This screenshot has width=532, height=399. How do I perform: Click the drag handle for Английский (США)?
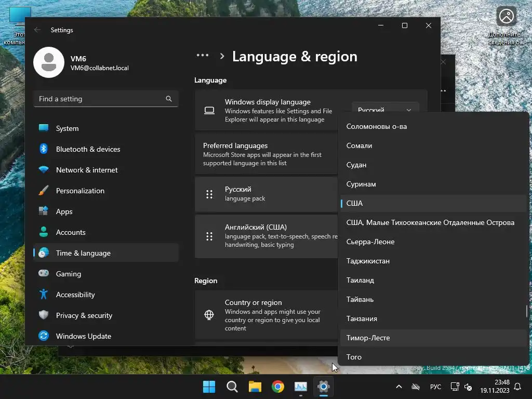click(x=209, y=236)
